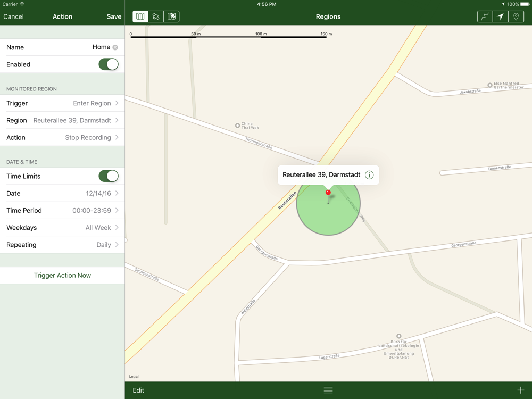Edit the Name field Home
532x399 pixels.
[62, 47]
